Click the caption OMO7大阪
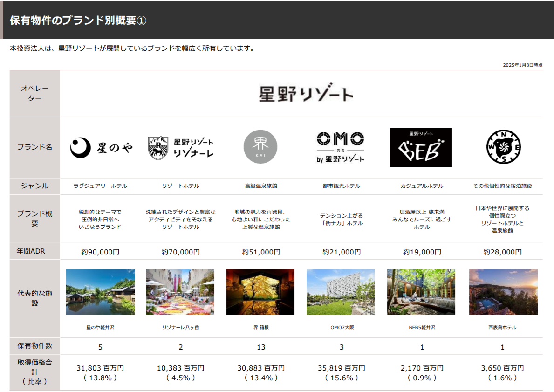Screen dimensions: 554x392 pos(342,328)
